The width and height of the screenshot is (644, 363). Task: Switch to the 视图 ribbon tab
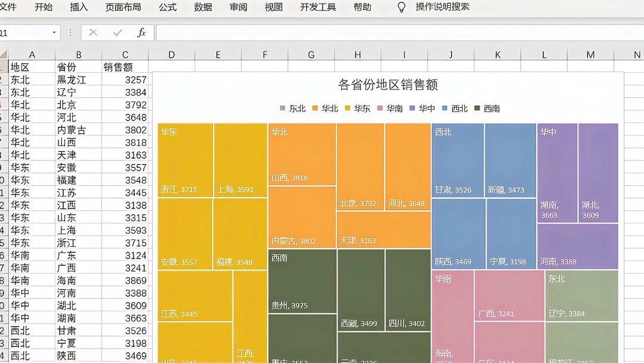273,7
